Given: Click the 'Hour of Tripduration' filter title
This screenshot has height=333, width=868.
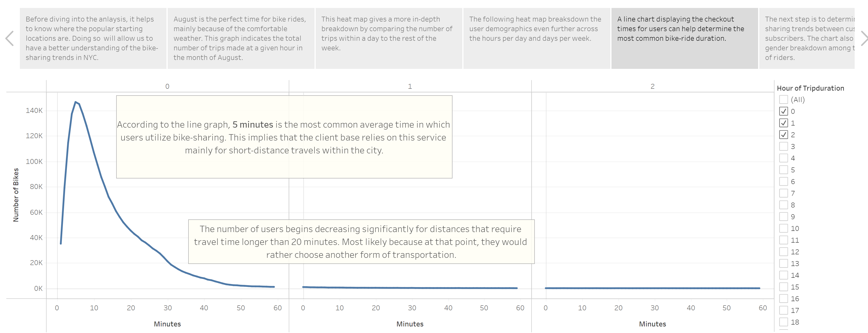Looking at the screenshot, I should 810,88.
